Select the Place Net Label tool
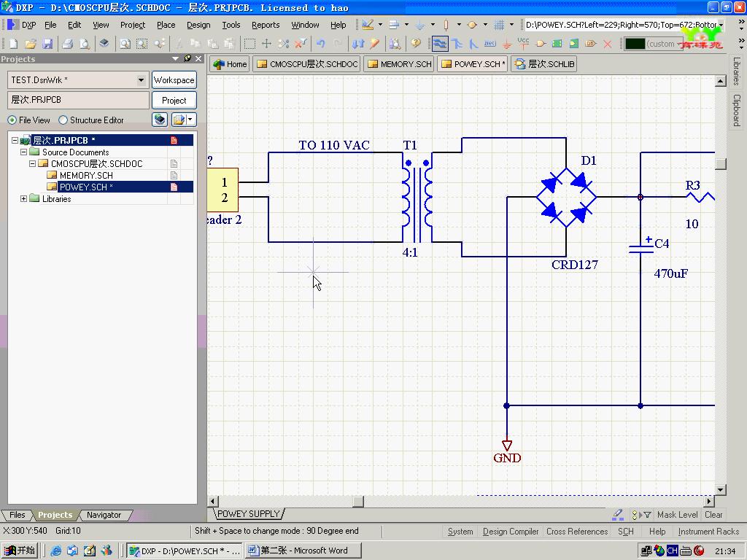Viewport: 747px width, 560px height. point(490,44)
